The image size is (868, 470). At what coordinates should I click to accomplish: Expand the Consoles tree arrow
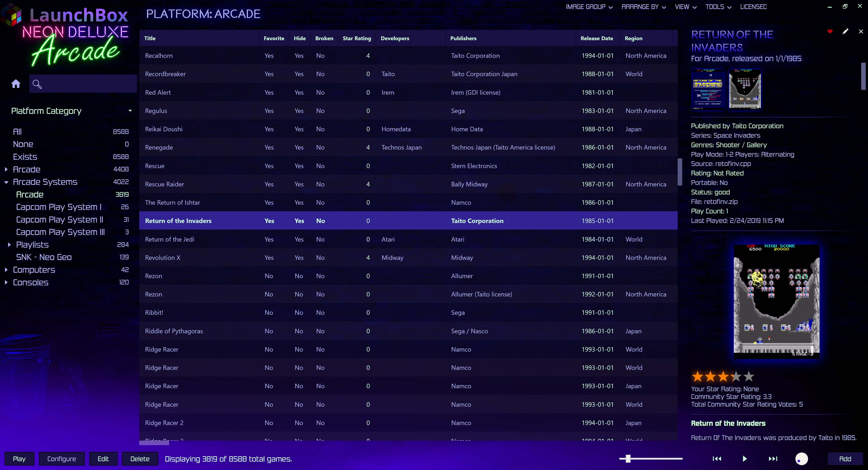click(6, 282)
